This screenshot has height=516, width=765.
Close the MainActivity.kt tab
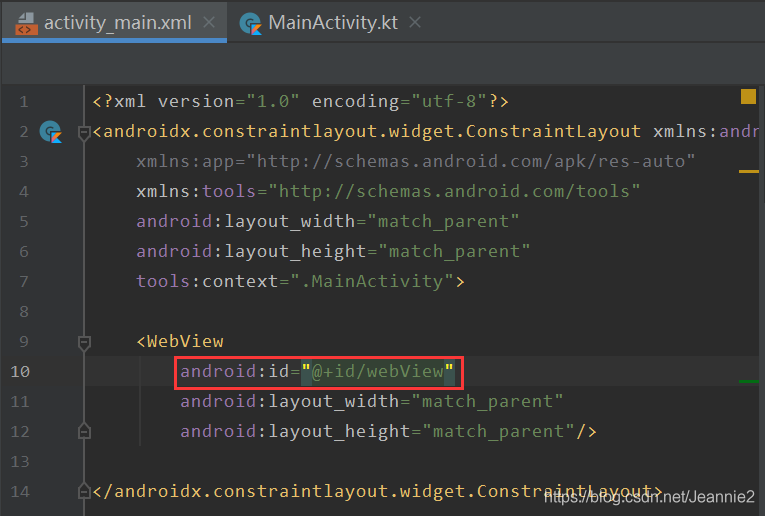coord(415,22)
